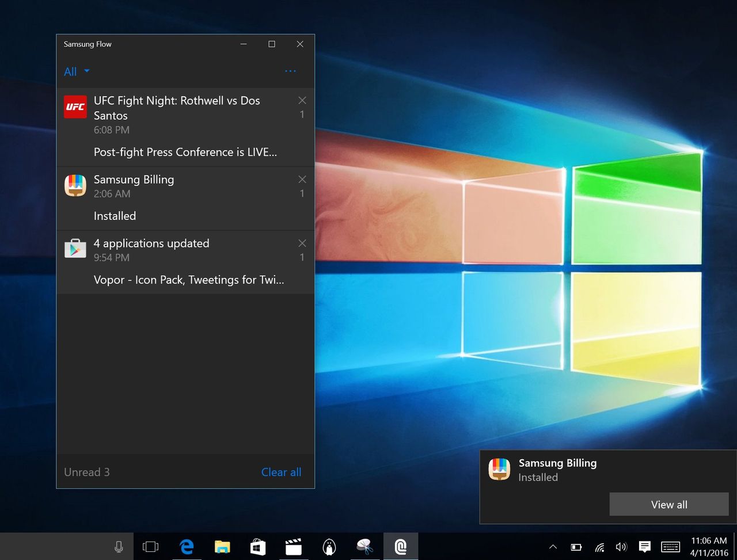Image resolution: width=737 pixels, height=560 pixels.
Task: Open the Action Center icon
Action: (645, 547)
